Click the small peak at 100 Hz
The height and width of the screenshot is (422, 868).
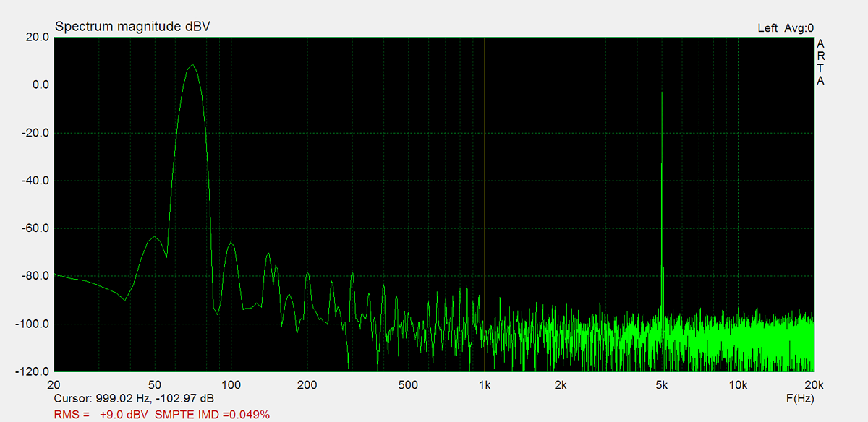point(231,243)
